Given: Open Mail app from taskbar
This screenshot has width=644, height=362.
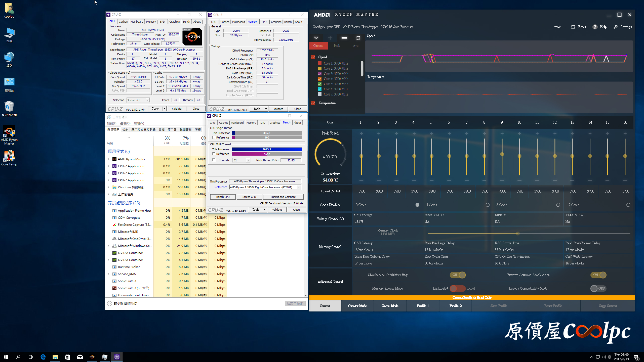Looking at the screenshot, I should tap(80, 357).
